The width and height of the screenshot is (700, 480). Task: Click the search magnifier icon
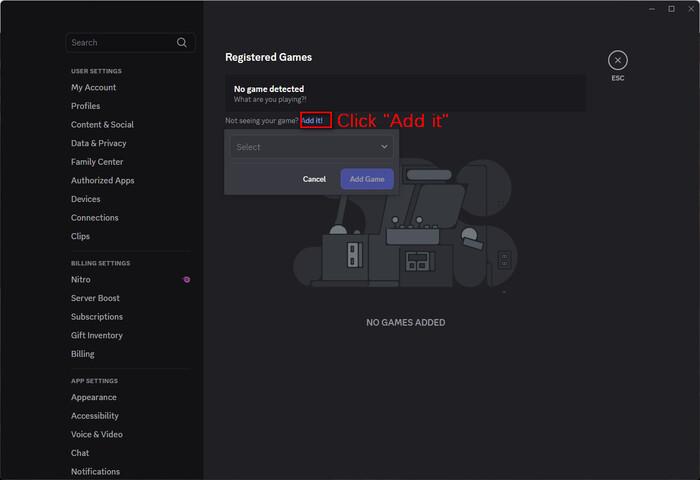tap(182, 42)
